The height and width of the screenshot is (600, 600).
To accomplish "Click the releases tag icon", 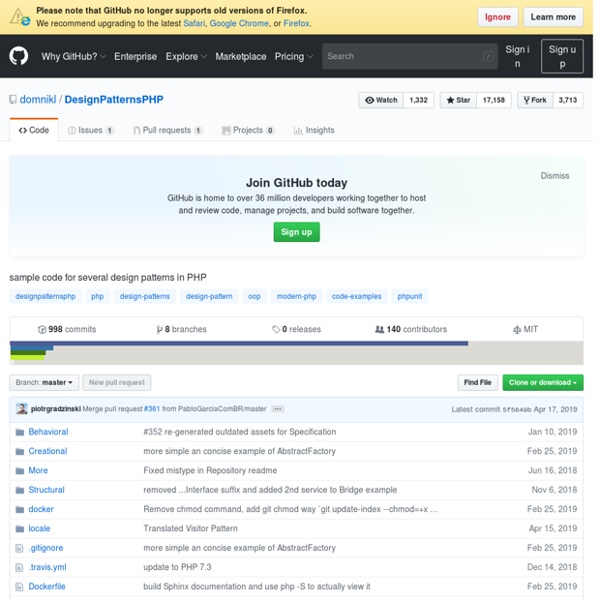I will pyautogui.click(x=276, y=329).
